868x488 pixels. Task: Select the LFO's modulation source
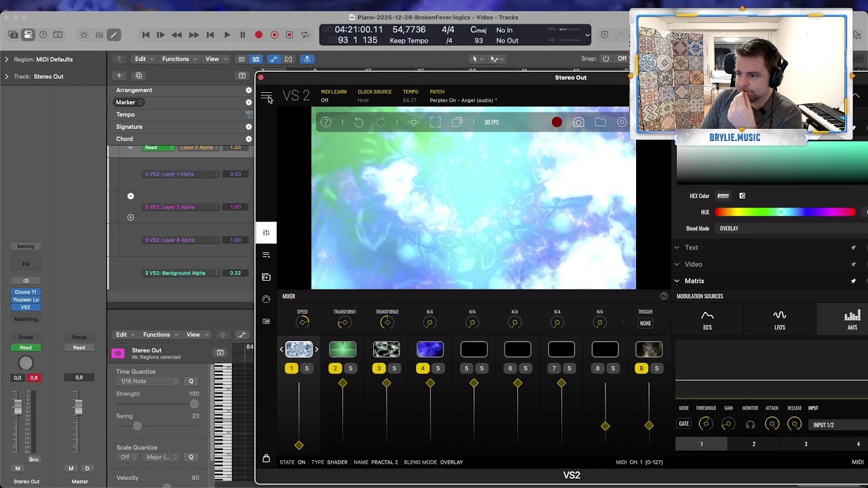780,320
